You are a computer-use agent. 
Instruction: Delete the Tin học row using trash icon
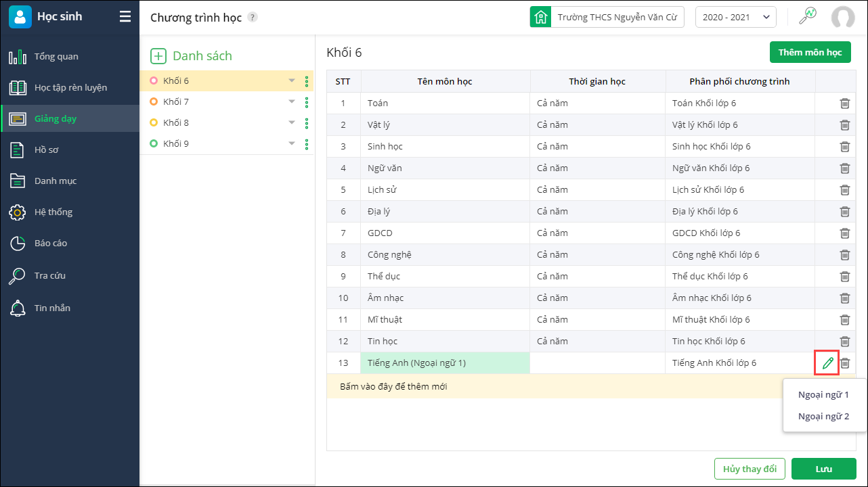tap(845, 342)
